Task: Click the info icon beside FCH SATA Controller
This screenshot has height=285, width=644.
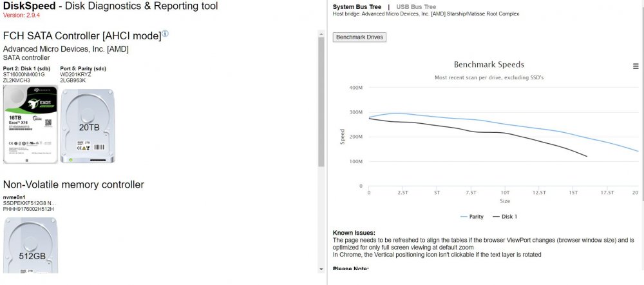Action: pos(165,34)
